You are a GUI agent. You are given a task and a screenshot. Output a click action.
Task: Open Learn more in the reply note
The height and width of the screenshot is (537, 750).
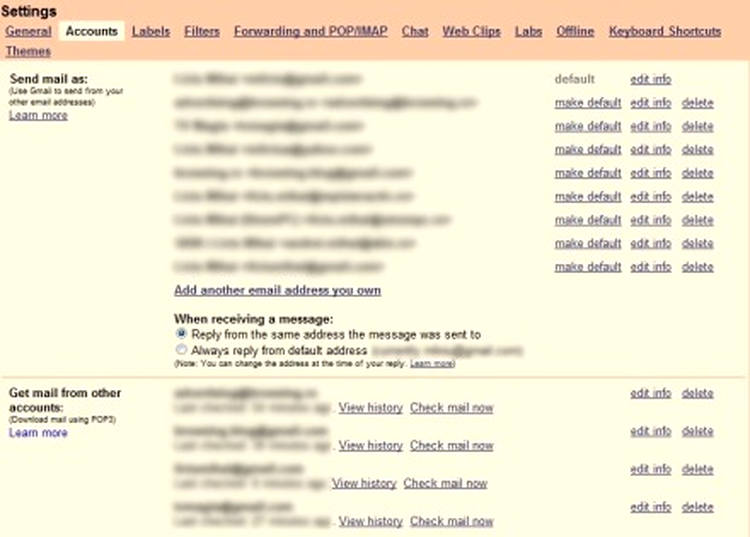pos(431,364)
